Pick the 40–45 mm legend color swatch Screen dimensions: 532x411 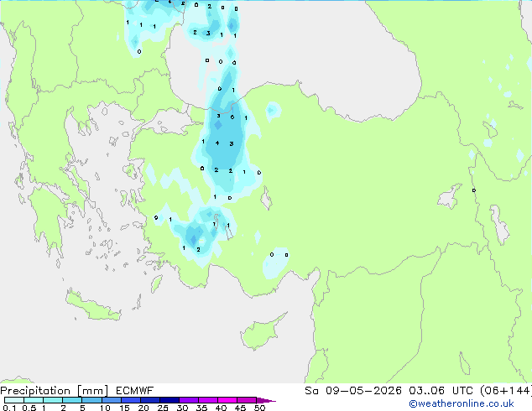pos(227,400)
